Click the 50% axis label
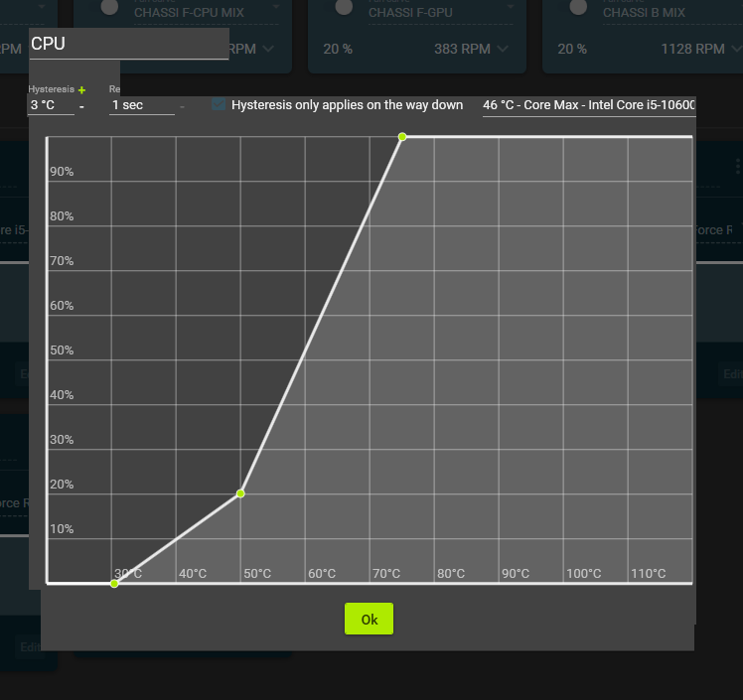743x700 pixels. [62, 350]
